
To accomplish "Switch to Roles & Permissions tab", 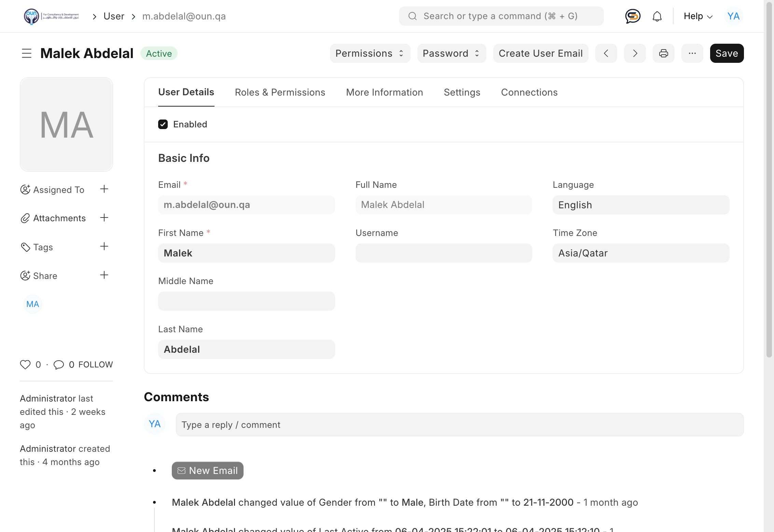I will pos(280,92).
